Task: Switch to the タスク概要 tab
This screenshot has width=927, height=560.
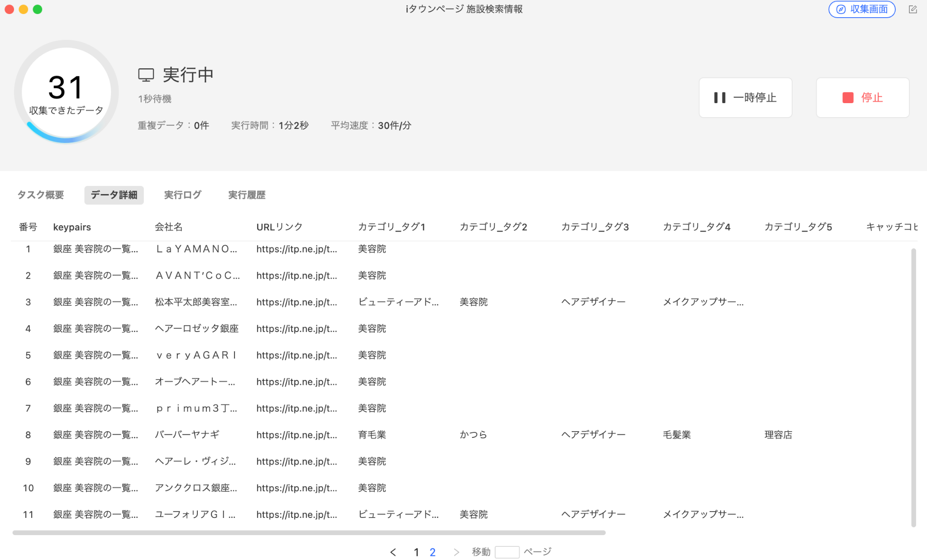Action: point(40,195)
